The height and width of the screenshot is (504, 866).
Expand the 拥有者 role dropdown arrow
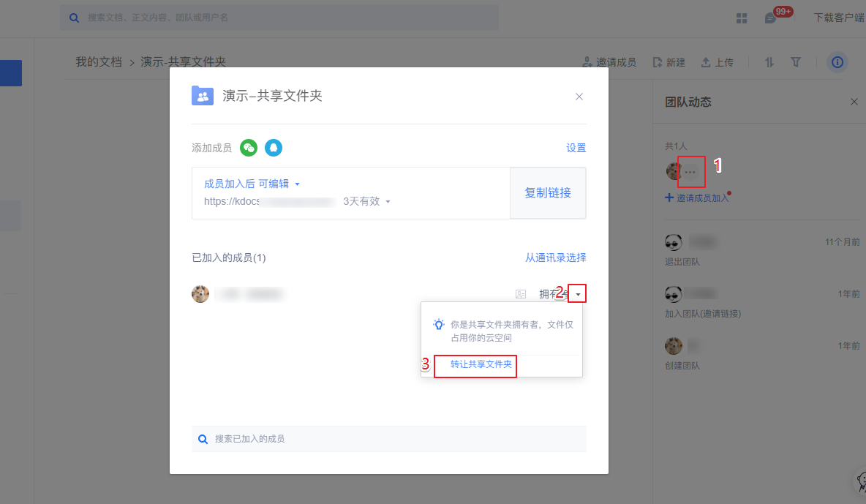[578, 294]
